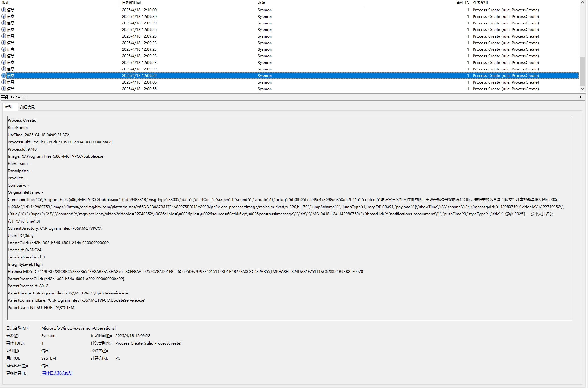Click the info icon of the 12:09:30 event
This screenshot has height=389, width=588.
pyautogui.click(x=4, y=16)
